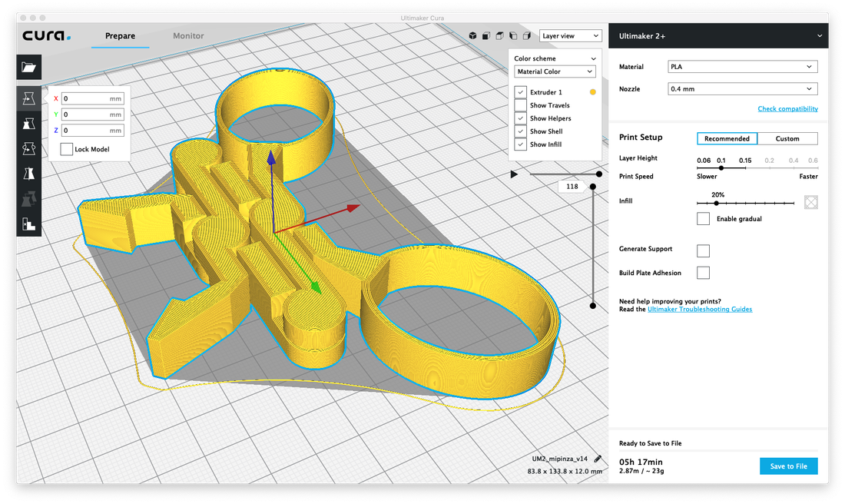Click the 2.87m / ~ 23g material estimate

point(641,471)
